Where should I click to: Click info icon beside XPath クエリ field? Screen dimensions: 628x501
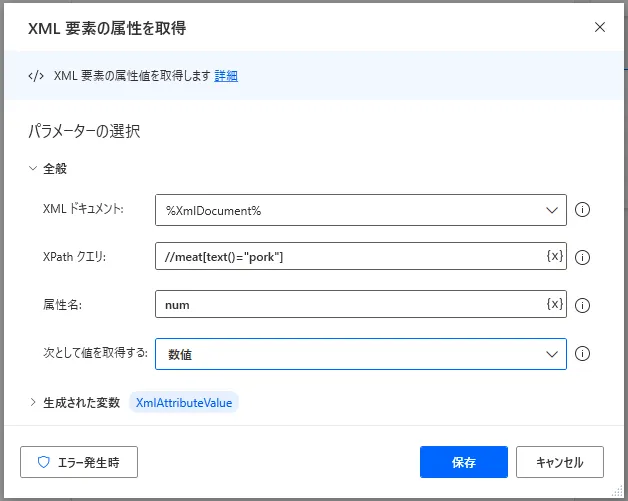[x=582, y=258]
